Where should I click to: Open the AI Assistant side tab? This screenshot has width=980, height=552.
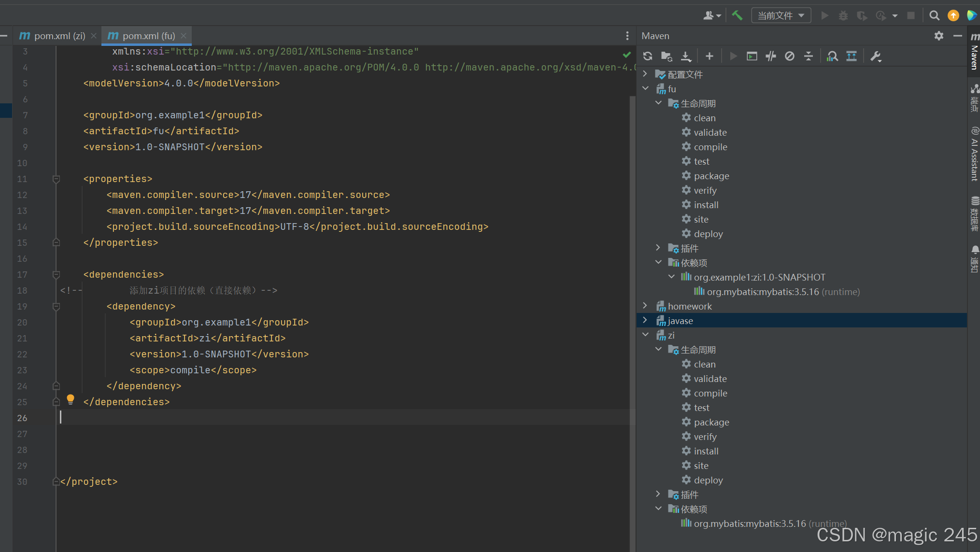tap(974, 155)
